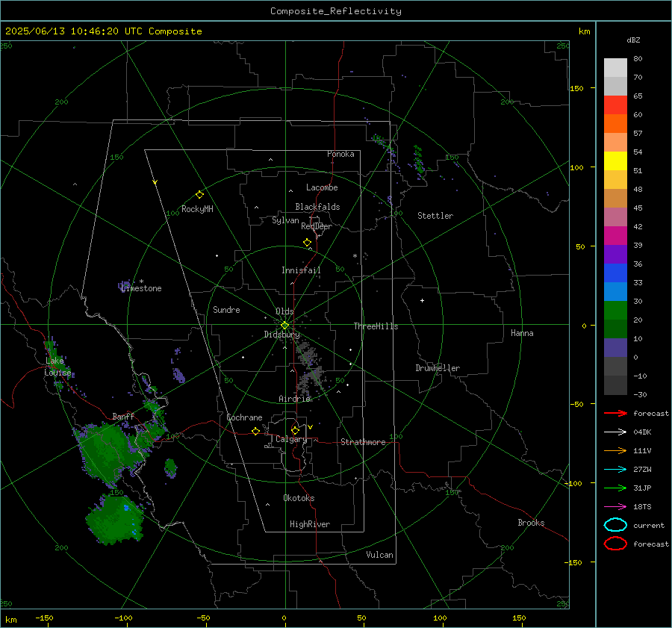Click the 30 dBZ light blue swatch

click(x=615, y=291)
